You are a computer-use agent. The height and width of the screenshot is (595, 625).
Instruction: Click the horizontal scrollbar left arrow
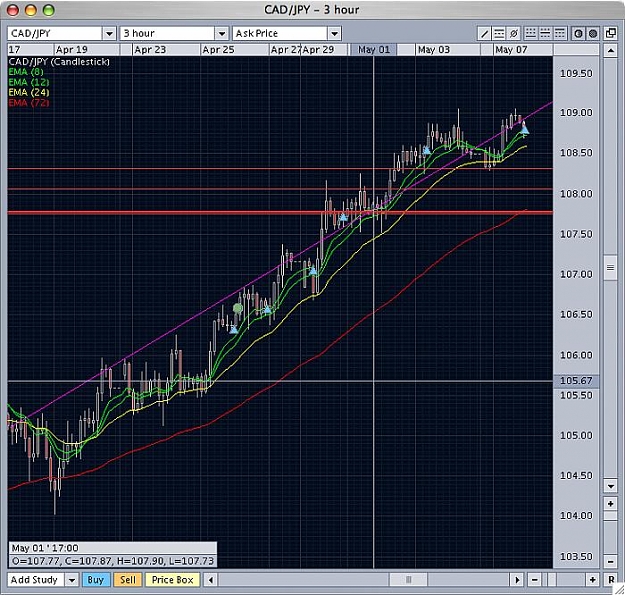(x=211, y=580)
